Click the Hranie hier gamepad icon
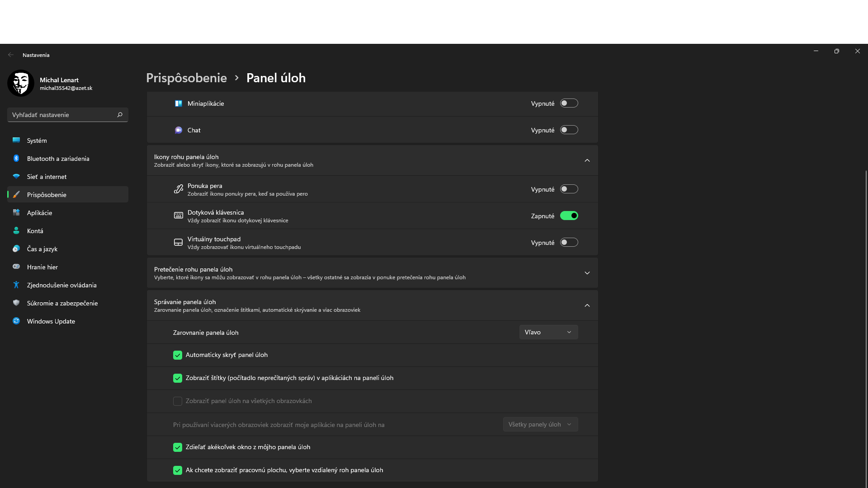Image resolution: width=868 pixels, height=488 pixels. point(16,267)
